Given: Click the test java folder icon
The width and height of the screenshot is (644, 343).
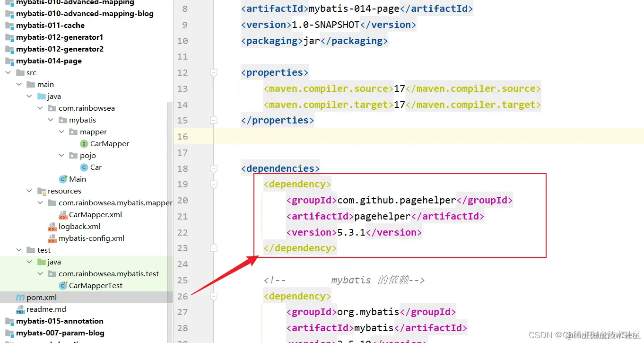Looking at the screenshot, I should 42,262.
